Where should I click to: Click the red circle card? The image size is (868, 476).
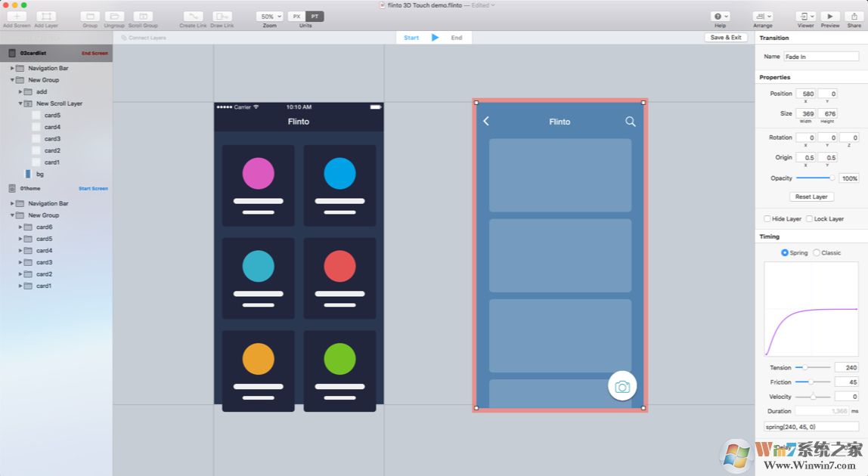click(x=339, y=278)
